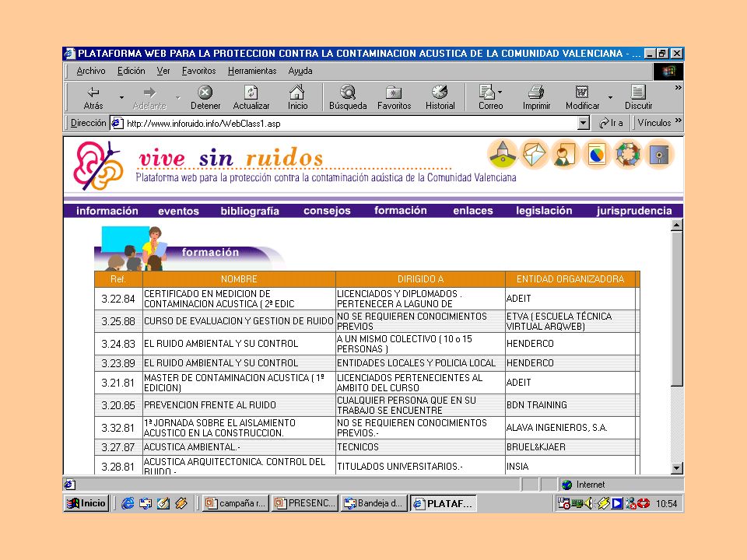The image size is (747, 560).
Task: Open the jurisprudencia section
Action: 634,211
